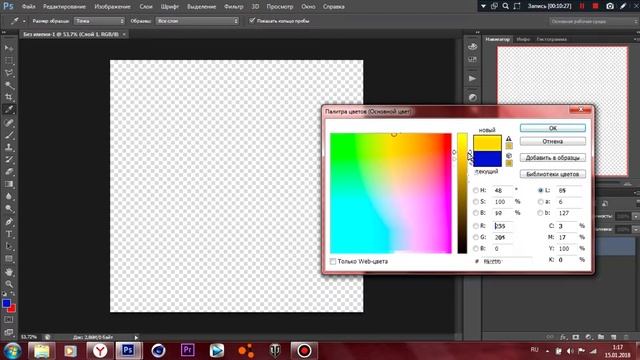The height and width of the screenshot is (360, 640).
Task: Select the Hand tool
Action: coord(9,272)
